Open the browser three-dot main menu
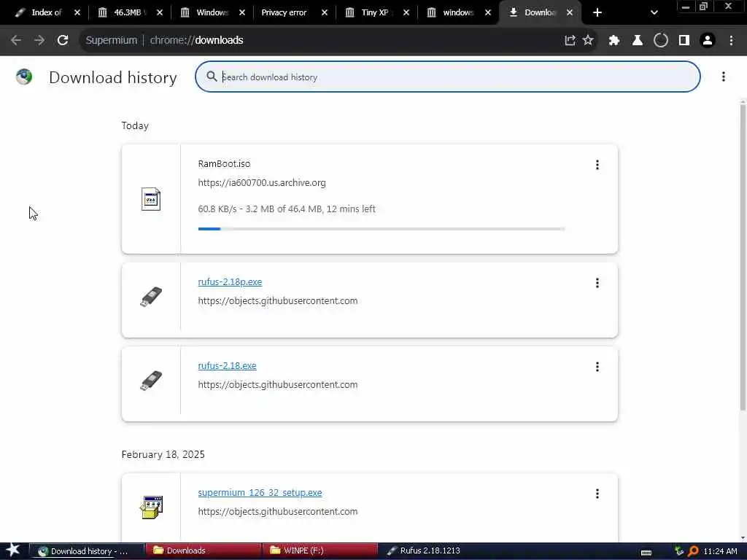This screenshot has width=747, height=560. click(731, 41)
